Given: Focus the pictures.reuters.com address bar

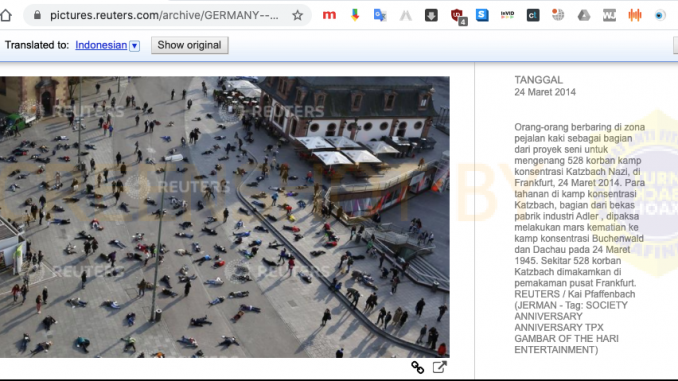Looking at the screenshot, I should pyautogui.click(x=164, y=16).
